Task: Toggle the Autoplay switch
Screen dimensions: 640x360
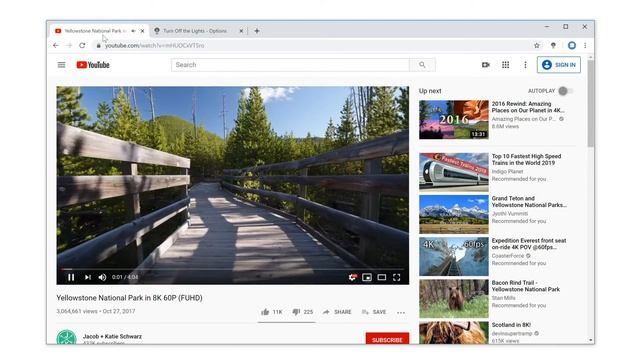Action: click(565, 91)
